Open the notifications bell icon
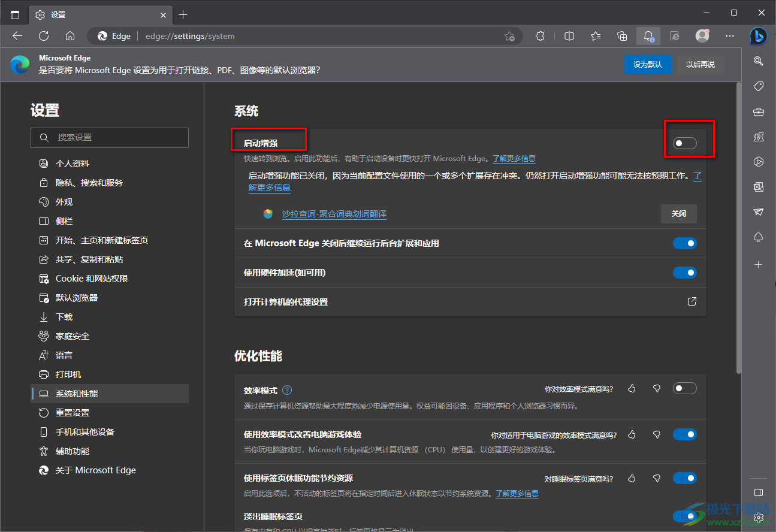This screenshot has width=776, height=532. tap(648, 36)
